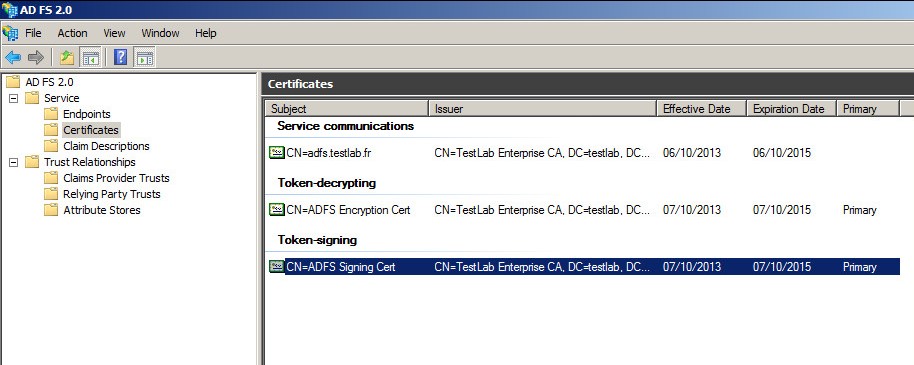Click the Trust Relationships folder icon

(x=32, y=162)
